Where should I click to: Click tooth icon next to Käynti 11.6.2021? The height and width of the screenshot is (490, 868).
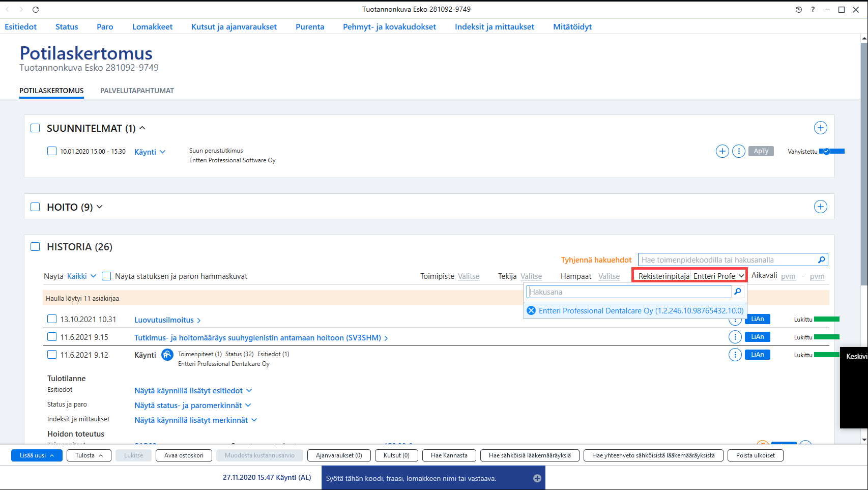(167, 355)
